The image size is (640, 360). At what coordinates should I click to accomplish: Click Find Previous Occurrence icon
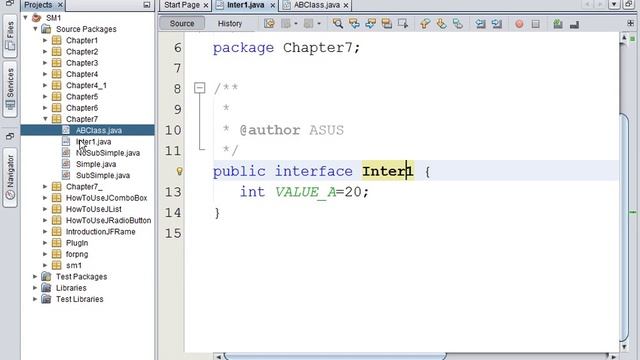(x=354, y=24)
